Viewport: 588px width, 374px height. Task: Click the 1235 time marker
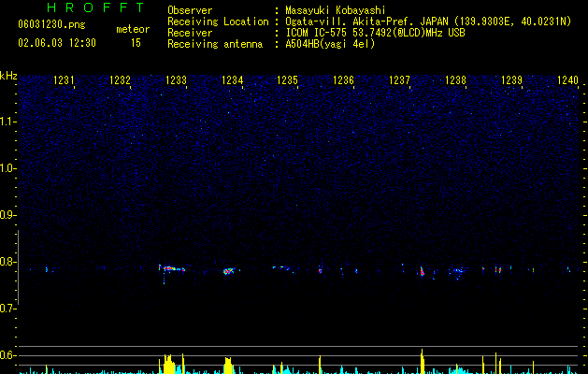287,79
